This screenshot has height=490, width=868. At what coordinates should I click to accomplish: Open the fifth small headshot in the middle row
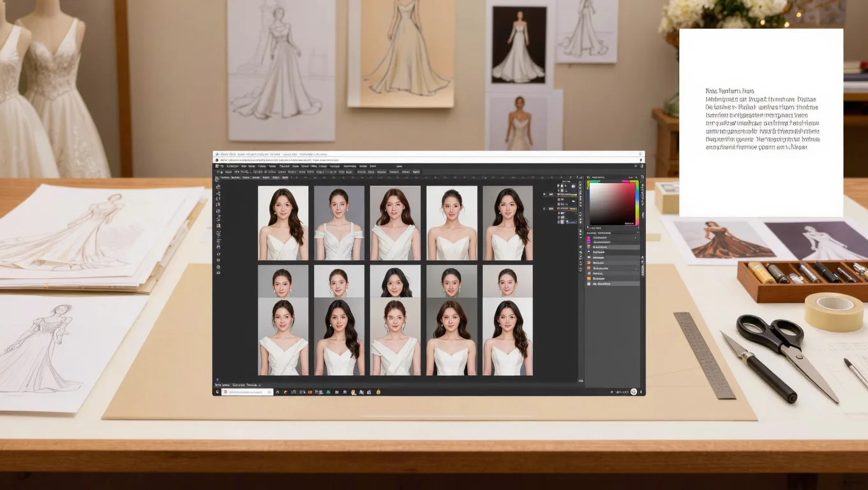tap(507, 281)
